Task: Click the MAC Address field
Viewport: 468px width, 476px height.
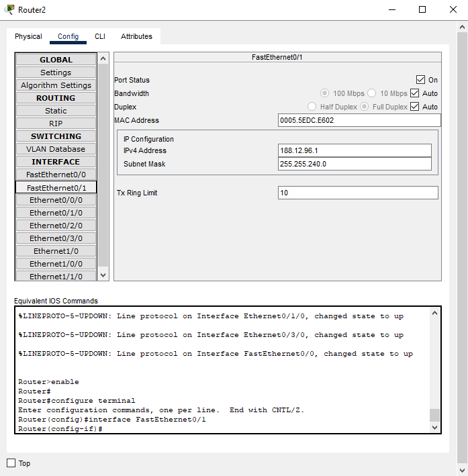Action: (x=359, y=120)
